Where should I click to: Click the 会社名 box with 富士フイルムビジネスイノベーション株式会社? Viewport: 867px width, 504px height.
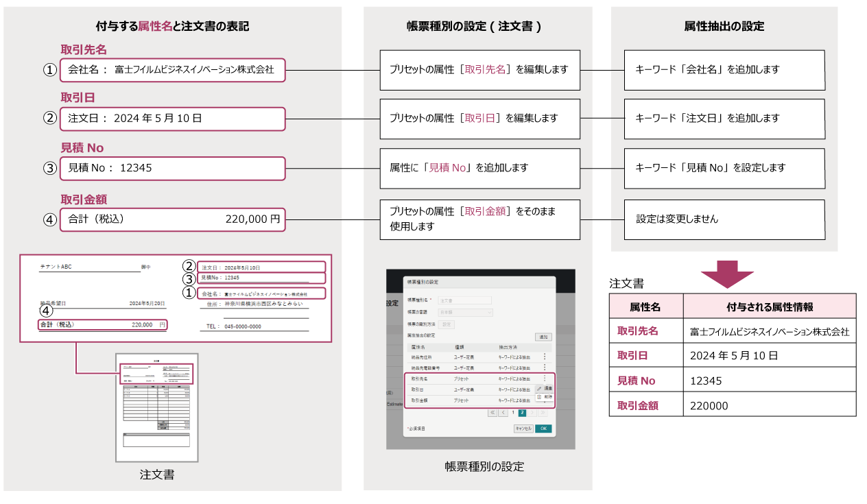click(172, 69)
